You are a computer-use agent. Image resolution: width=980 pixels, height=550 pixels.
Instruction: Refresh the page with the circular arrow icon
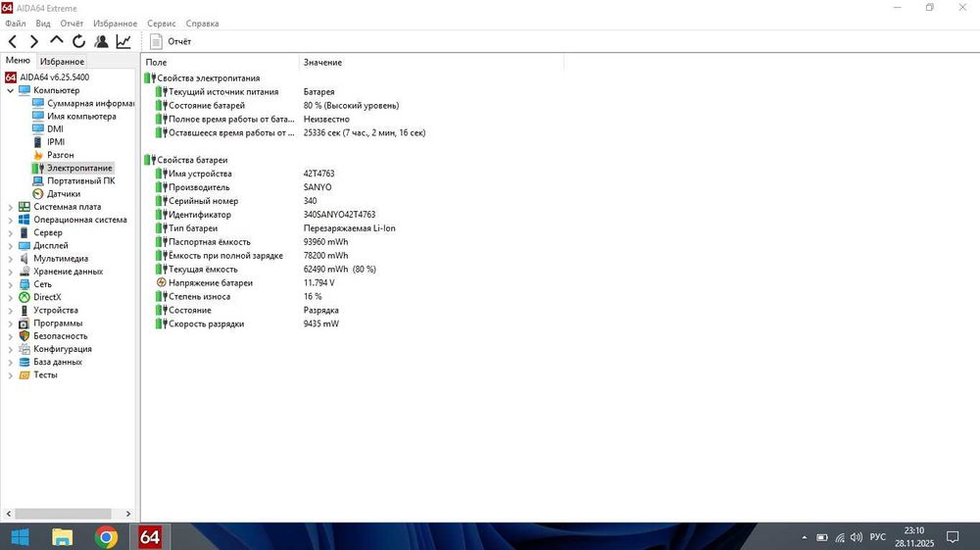[78, 41]
